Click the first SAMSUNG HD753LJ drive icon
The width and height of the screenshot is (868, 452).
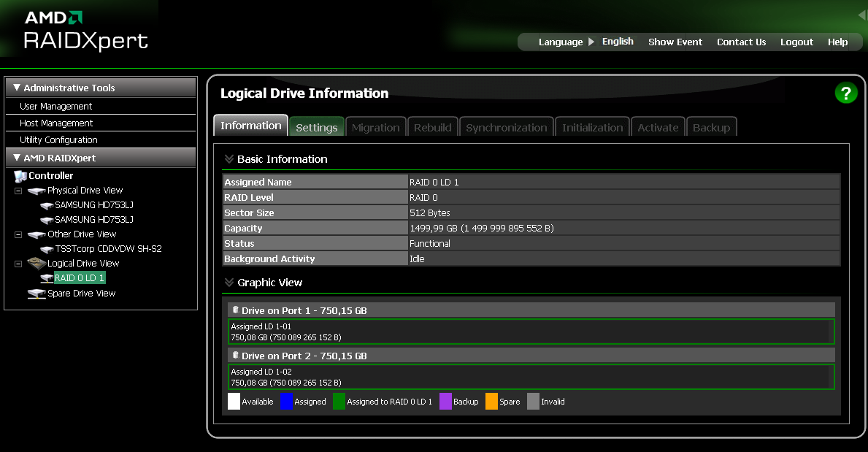(47, 206)
